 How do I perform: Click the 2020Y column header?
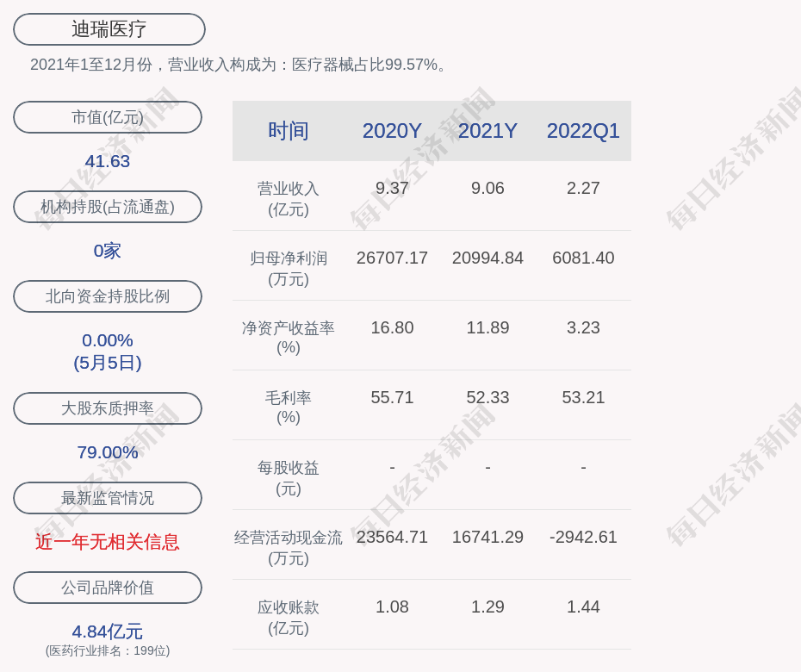pos(392,131)
